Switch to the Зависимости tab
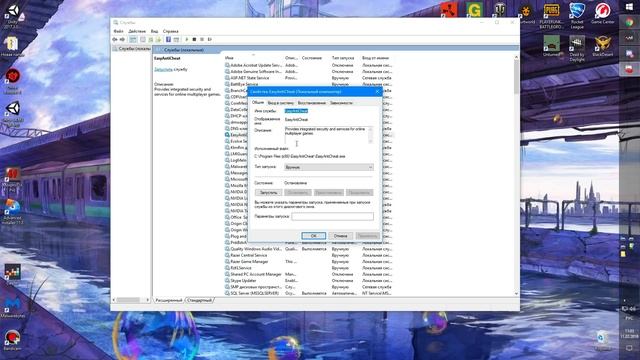The image size is (640, 360). [341, 103]
